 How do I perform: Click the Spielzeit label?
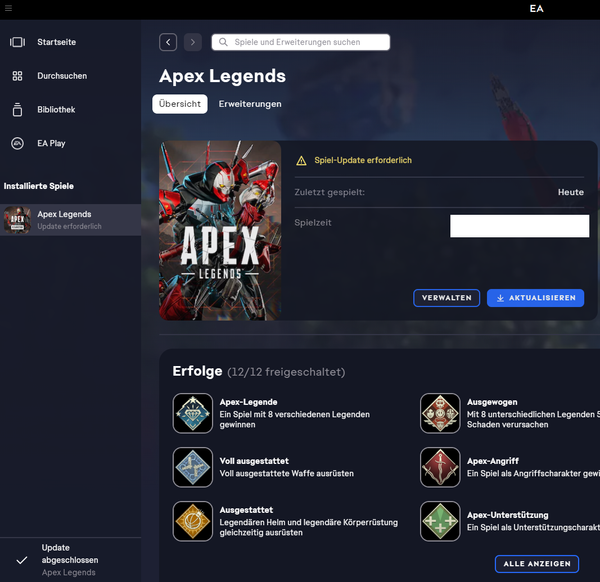(313, 223)
